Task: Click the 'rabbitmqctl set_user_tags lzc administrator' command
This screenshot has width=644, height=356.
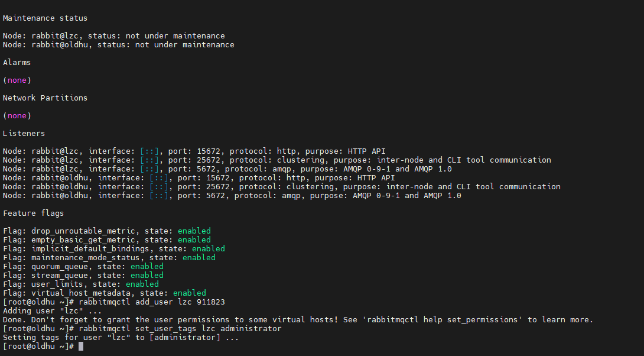Action: [180, 328]
